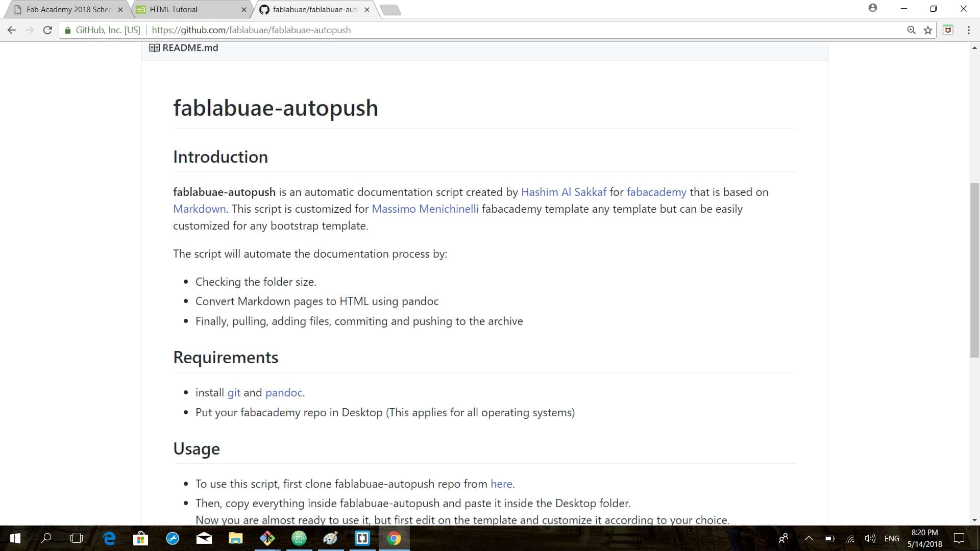Viewport: 980px width, 551px height.
Task: Click the green padlock site info icon
Action: point(67,30)
